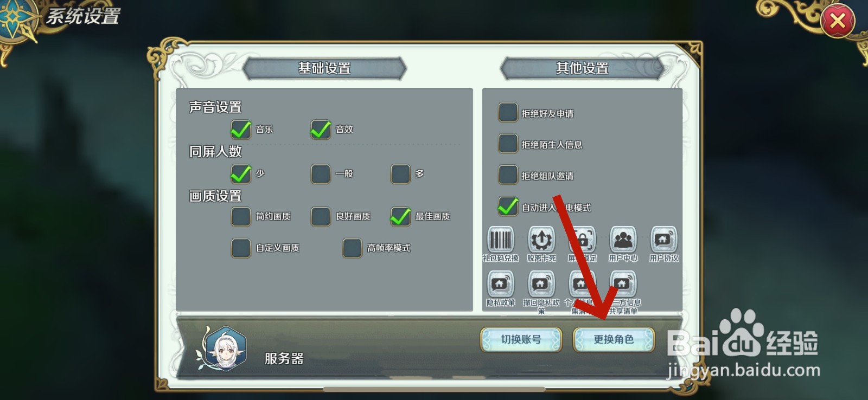Screen dimensions: 868x400
Task: Enable the 高帧率模式 checkbox
Action: point(352,248)
